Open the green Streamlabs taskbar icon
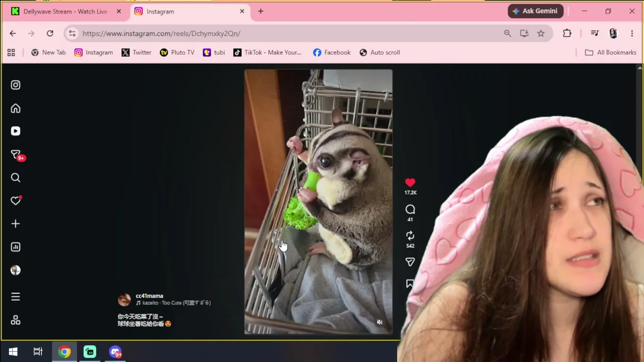644x362 pixels. pyautogui.click(x=90, y=352)
